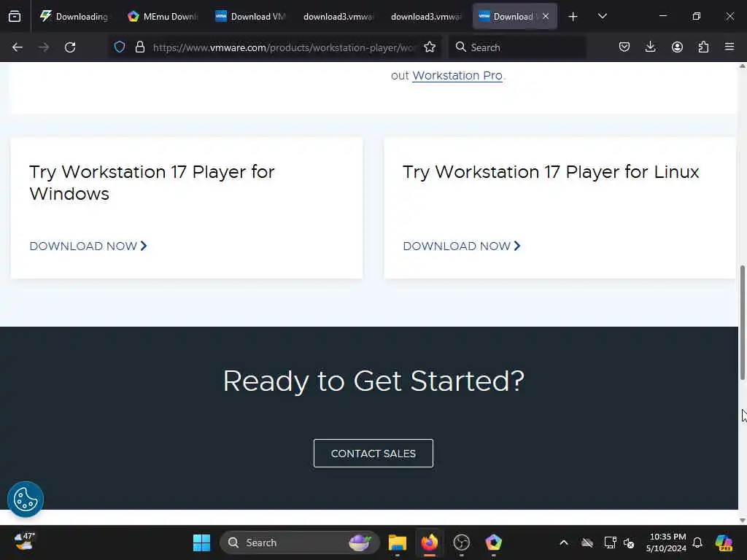This screenshot has height=560, width=747.
Task: Click the Ready to Get Started? heading
Action: coord(373,381)
